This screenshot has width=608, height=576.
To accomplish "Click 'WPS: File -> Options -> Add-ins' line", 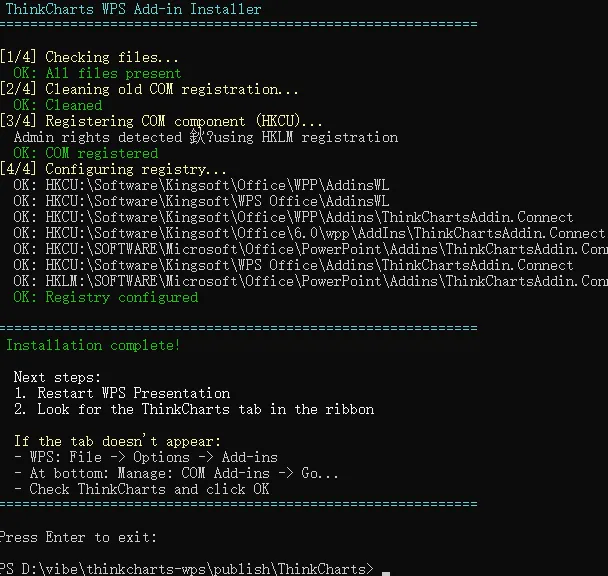I will (x=146, y=457).
